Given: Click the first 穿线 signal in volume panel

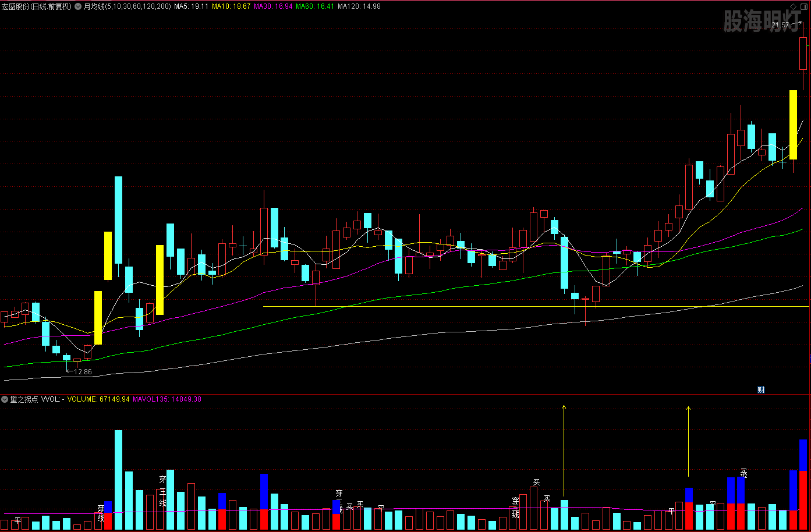Looking at the screenshot, I should point(101,513).
